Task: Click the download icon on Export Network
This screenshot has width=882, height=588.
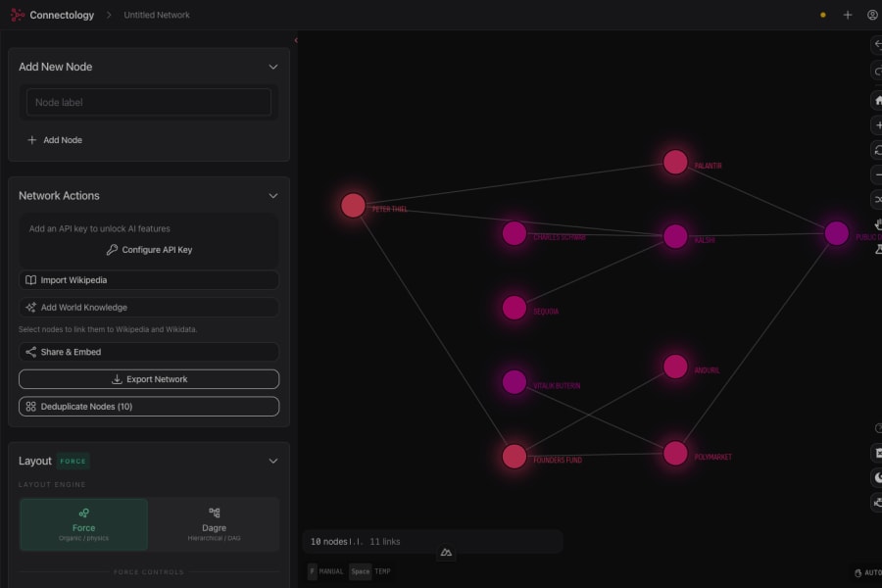Action: click(117, 379)
